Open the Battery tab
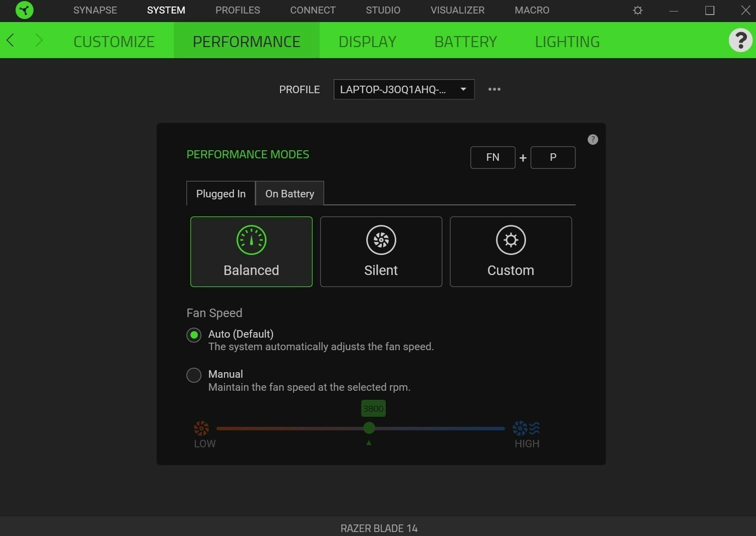 (466, 41)
